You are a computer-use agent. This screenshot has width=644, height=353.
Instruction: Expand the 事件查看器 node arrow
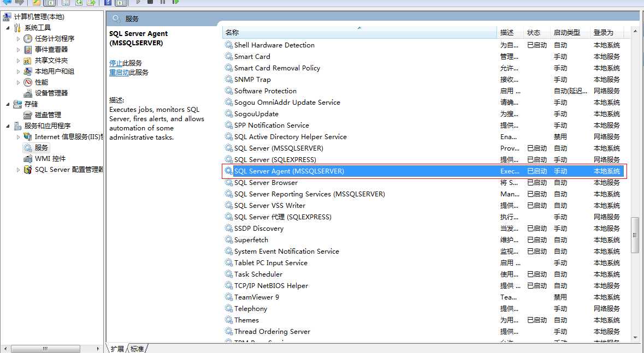[x=18, y=50]
